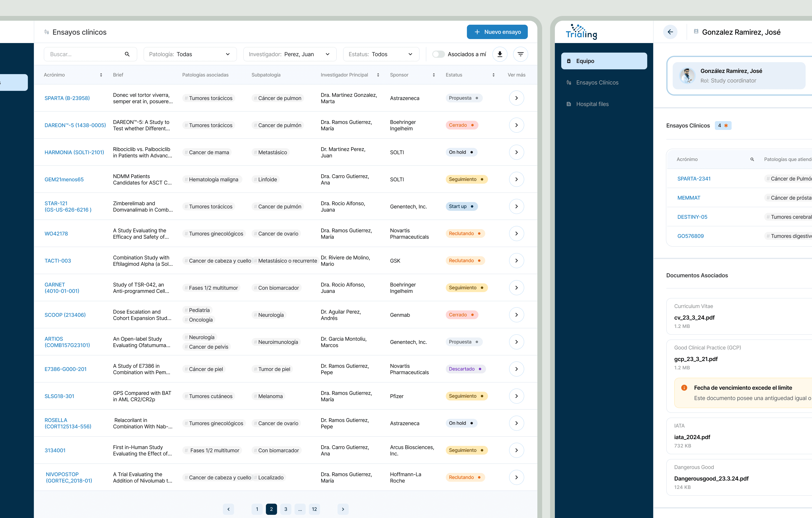Click search icon in Acrónimo side table

(x=752, y=159)
